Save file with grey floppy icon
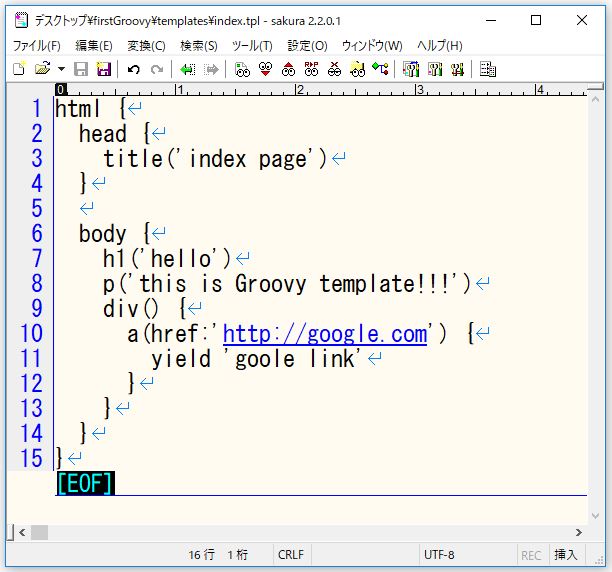The height and width of the screenshot is (572, 612). 81,69
